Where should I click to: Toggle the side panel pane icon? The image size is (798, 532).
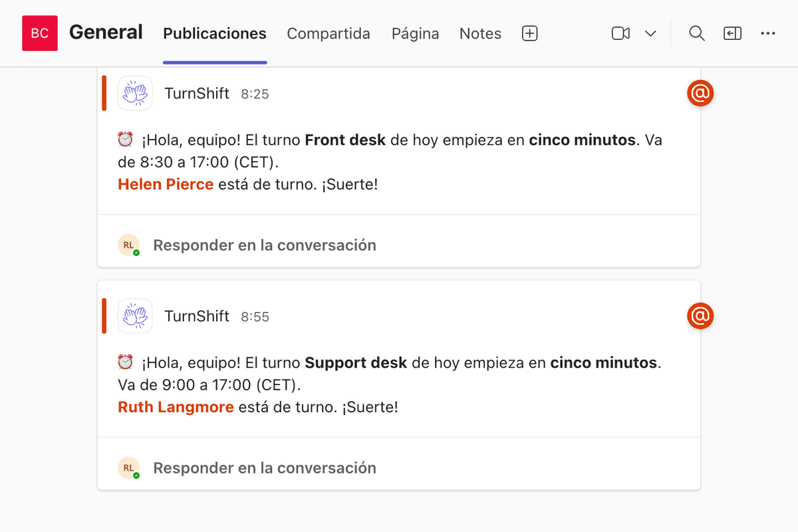732,33
